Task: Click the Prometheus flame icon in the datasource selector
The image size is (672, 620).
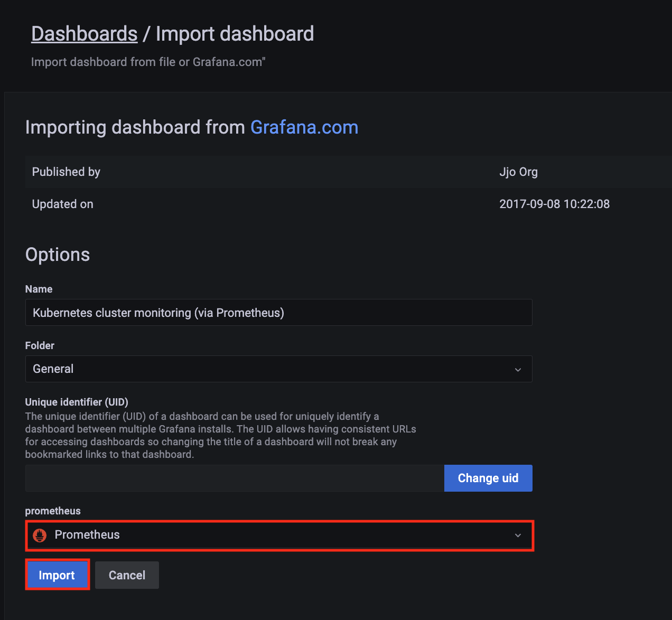Action: pyautogui.click(x=40, y=535)
